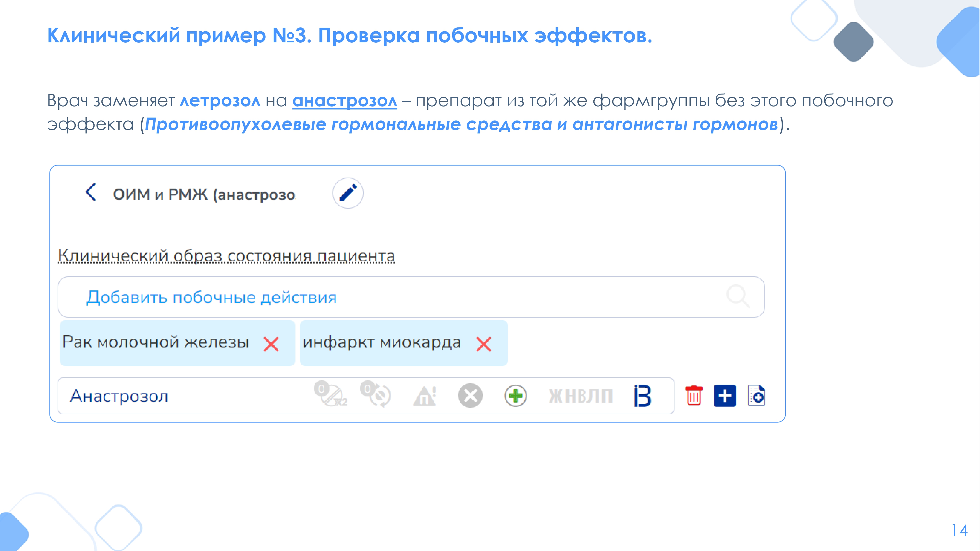Click the gray warning triangle icon
Viewport: 980px width, 551px height.
425,396
